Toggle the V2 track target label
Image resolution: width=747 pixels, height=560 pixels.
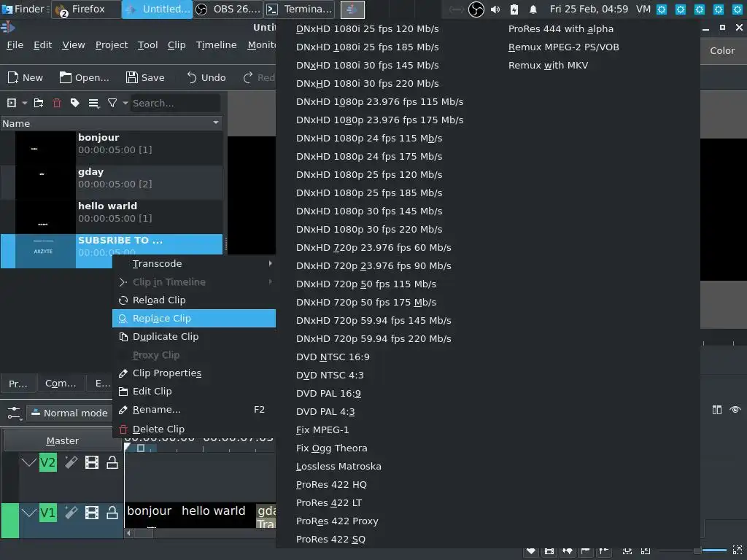click(47, 462)
